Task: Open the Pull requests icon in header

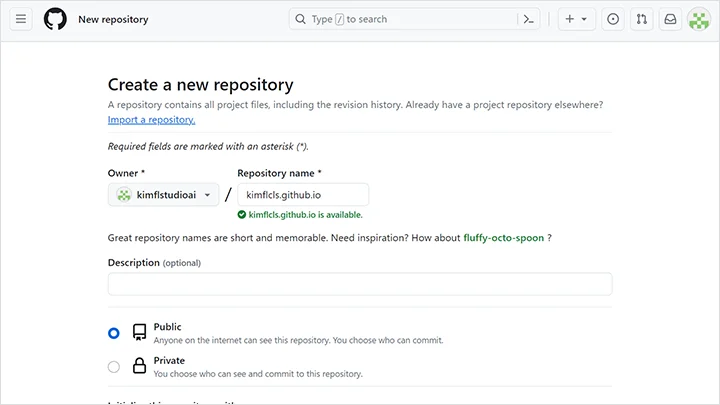Action: [x=641, y=19]
